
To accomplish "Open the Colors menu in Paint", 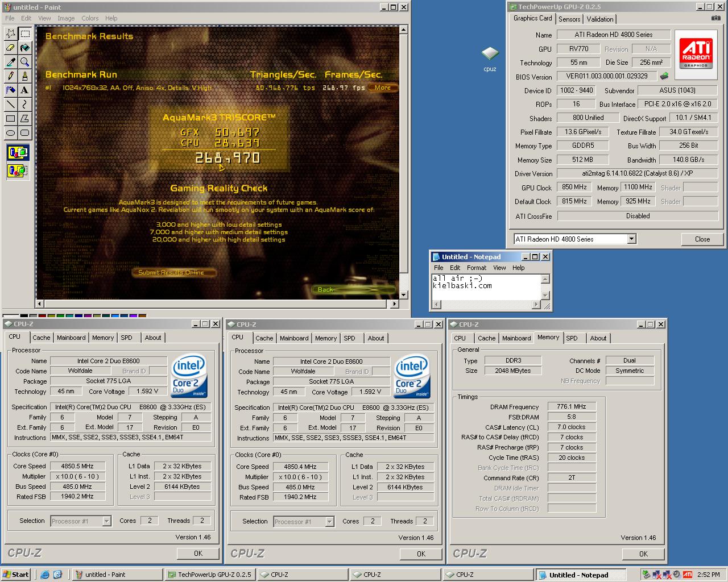I will click(x=90, y=18).
